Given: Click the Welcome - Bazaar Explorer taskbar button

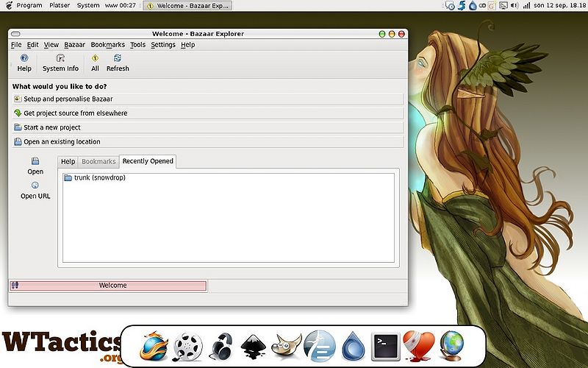Looking at the screenshot, I should 187,6.
